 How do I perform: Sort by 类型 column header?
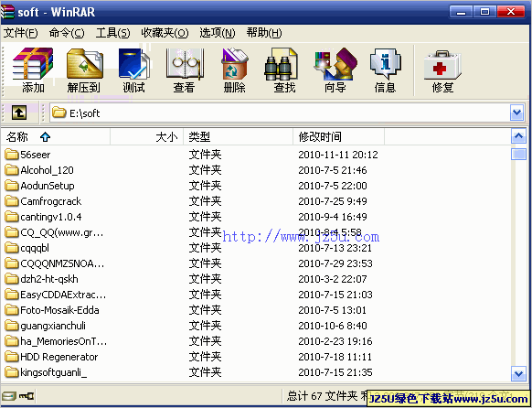(x=239, y=137)
